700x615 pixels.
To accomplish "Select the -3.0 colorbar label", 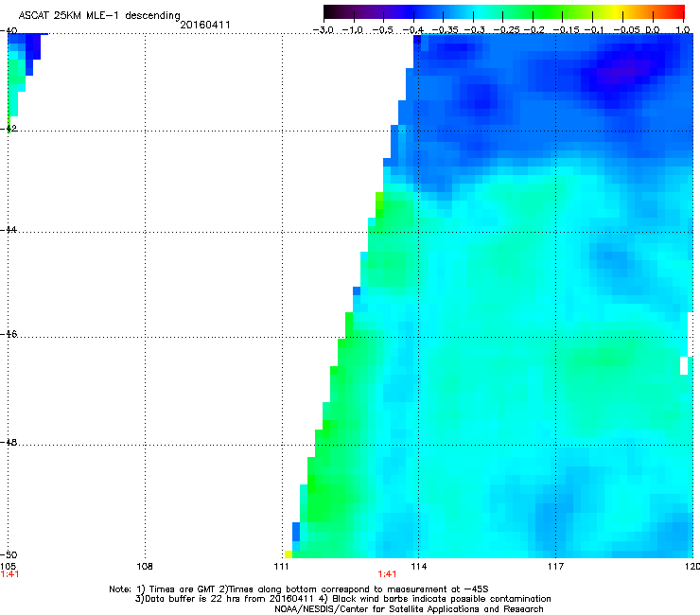I will pyautogui.click(x=324, y=30).
